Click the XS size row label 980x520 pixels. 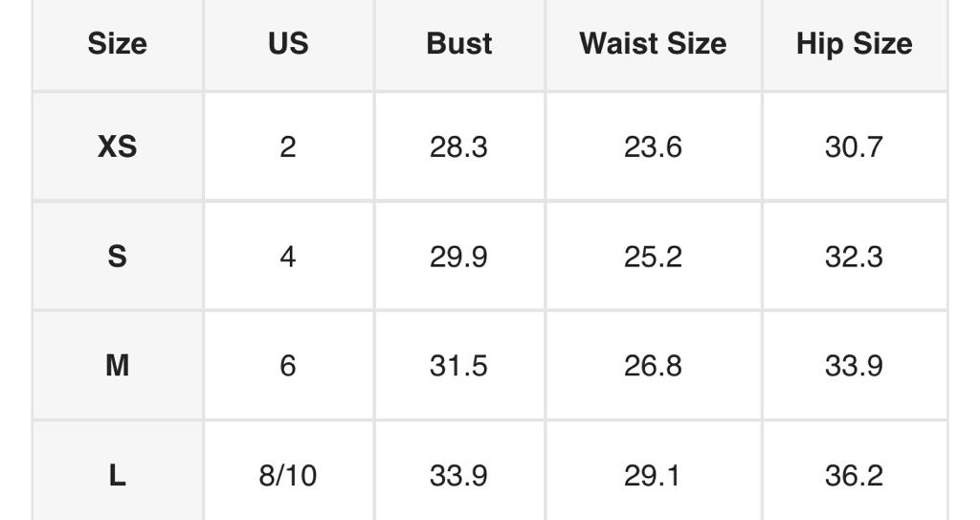click(117, 147)
